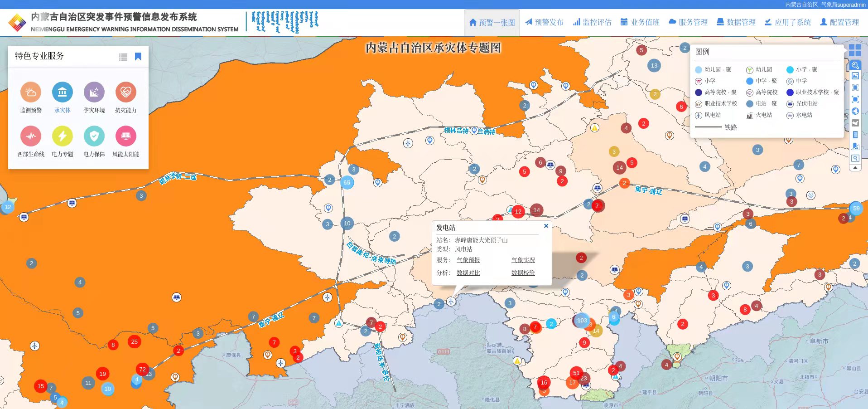Screen dimensions: 868x409
Task: Click the 高等院校·聚 dark blue legend swatch
Action: click(699, 93)
